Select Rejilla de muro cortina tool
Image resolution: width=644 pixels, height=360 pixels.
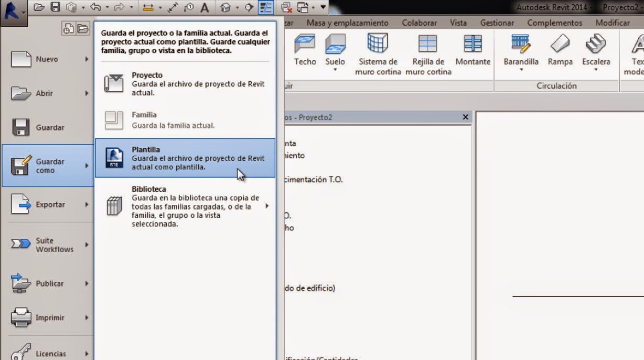point(428,54)
